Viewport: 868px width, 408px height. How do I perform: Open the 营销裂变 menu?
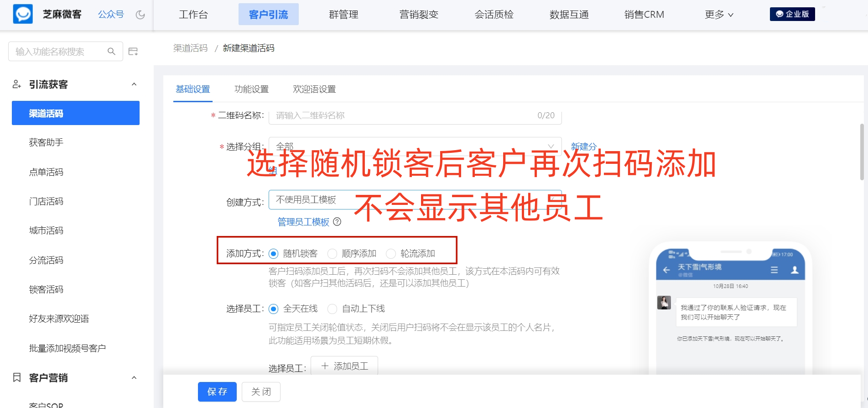pyautogui.click(x=419, y=15)
